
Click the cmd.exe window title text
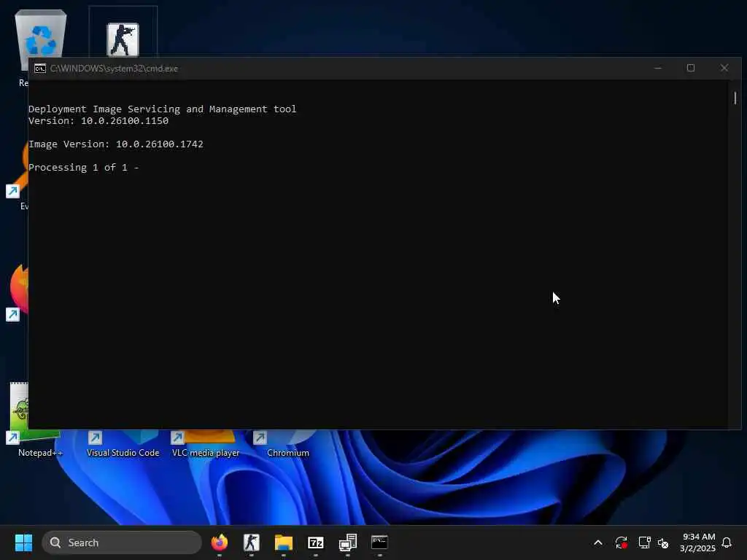[114, 69]
